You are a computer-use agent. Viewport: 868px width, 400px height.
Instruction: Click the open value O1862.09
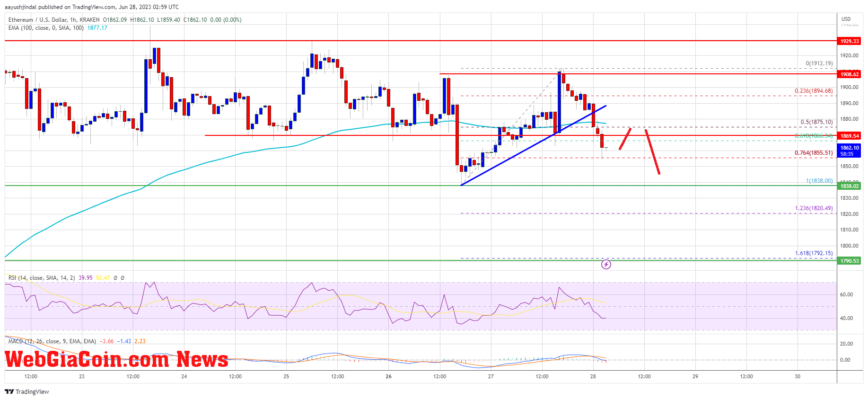[x=115, y=20]
